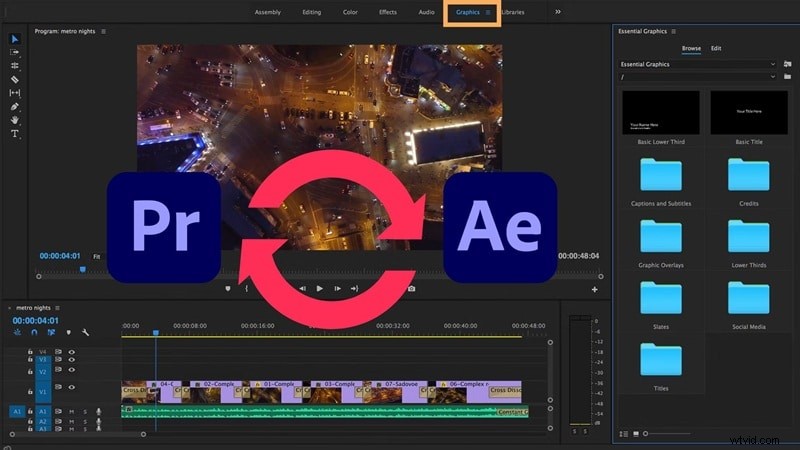Switch to the Color workspace
Screen dimensions: 800x450
click(x=350, y=12)
